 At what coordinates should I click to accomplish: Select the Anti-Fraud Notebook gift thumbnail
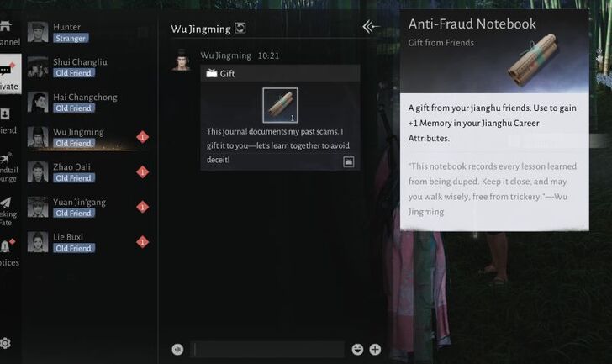(x=280, y=105)
